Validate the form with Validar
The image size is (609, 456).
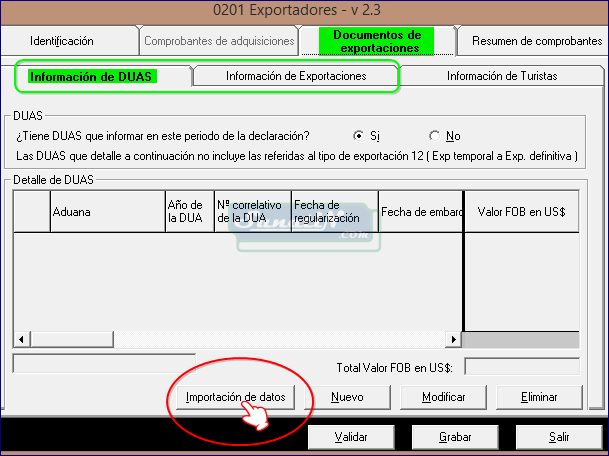pos(351,437)
